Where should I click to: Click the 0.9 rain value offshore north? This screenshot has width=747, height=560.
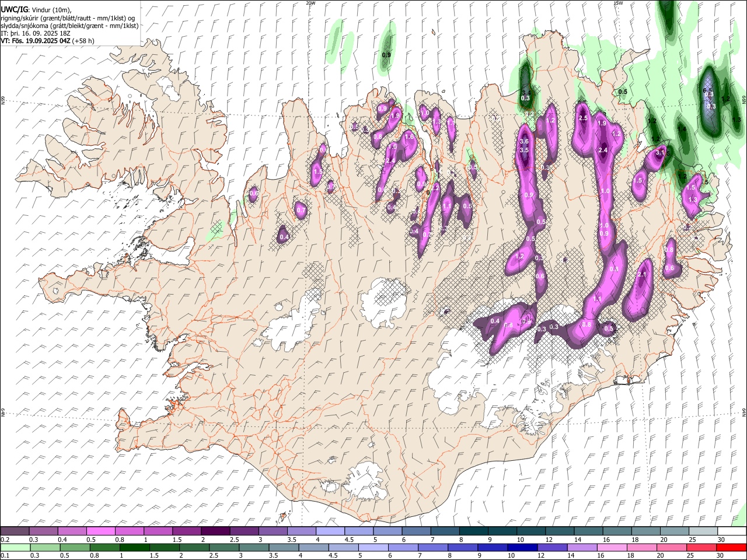coord(386,55)
